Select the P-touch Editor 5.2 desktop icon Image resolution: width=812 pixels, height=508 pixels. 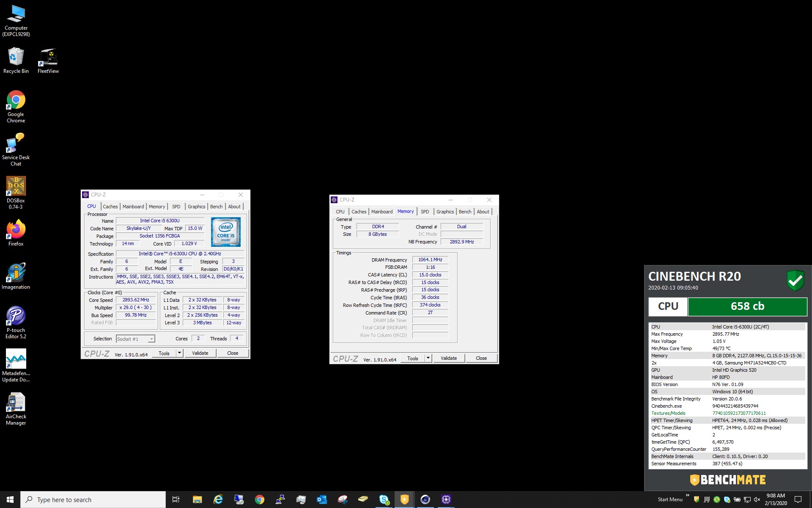click(16, 323)
